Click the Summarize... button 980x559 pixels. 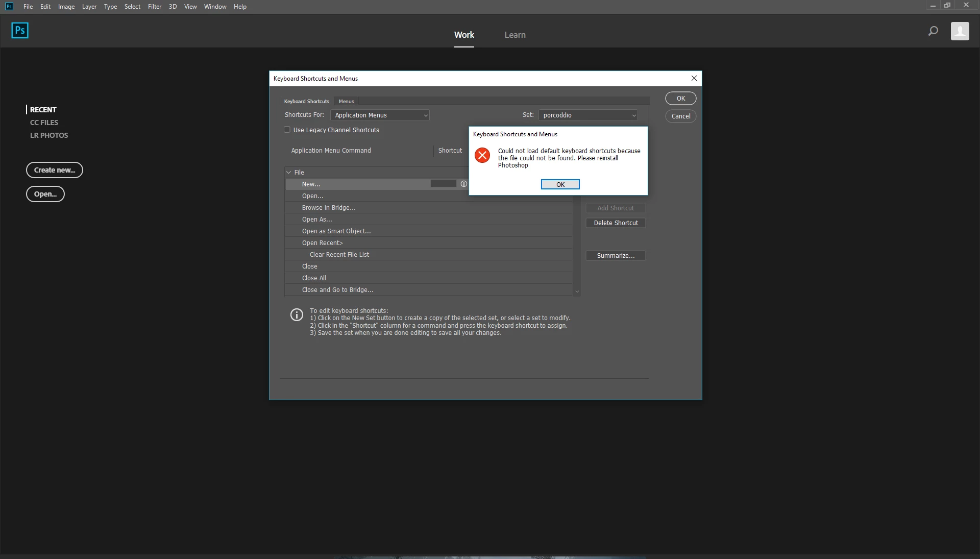click(616, 256)
